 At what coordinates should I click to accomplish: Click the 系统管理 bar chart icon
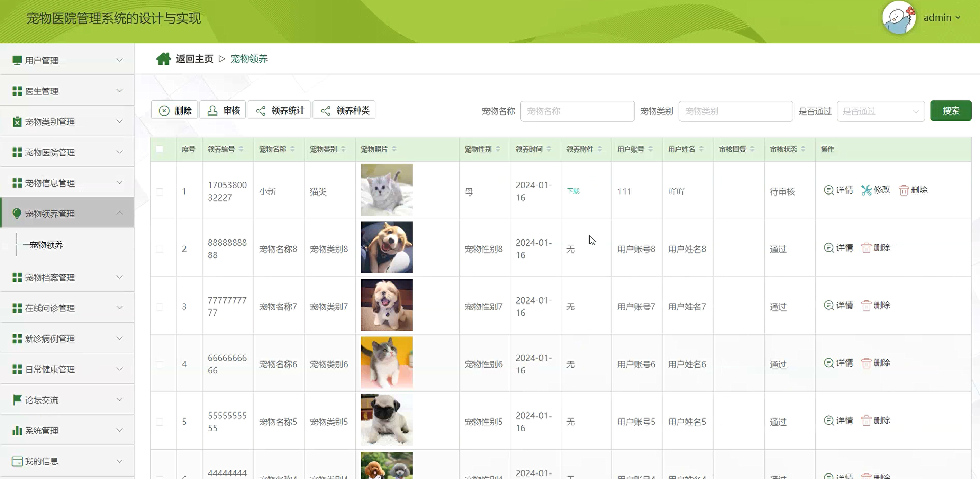tap(17, 430)
